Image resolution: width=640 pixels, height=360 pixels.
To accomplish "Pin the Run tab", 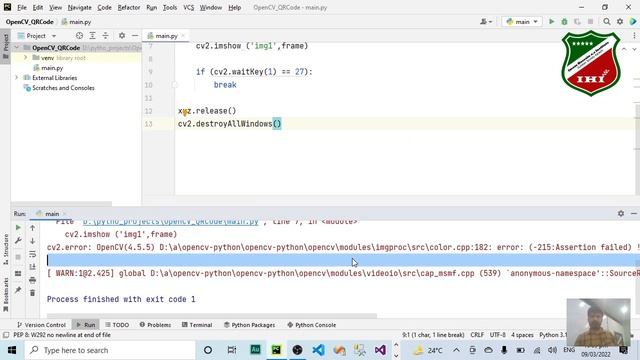I will 18,290.
